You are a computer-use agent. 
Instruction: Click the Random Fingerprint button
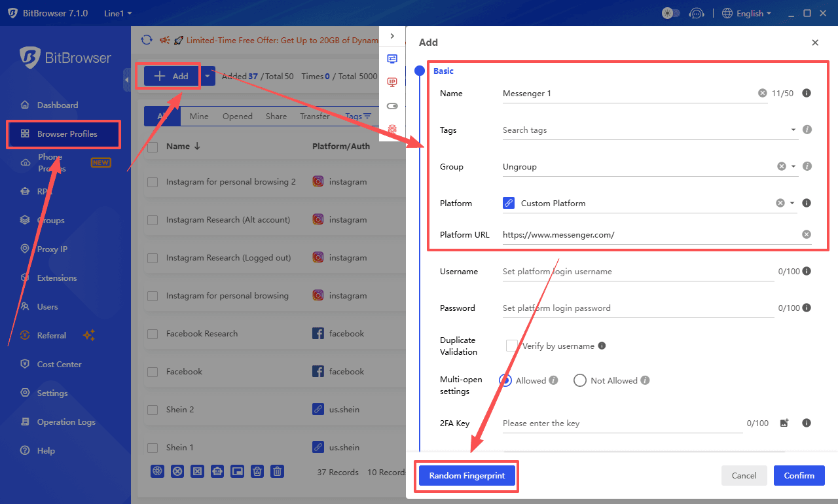coord(467,476)
